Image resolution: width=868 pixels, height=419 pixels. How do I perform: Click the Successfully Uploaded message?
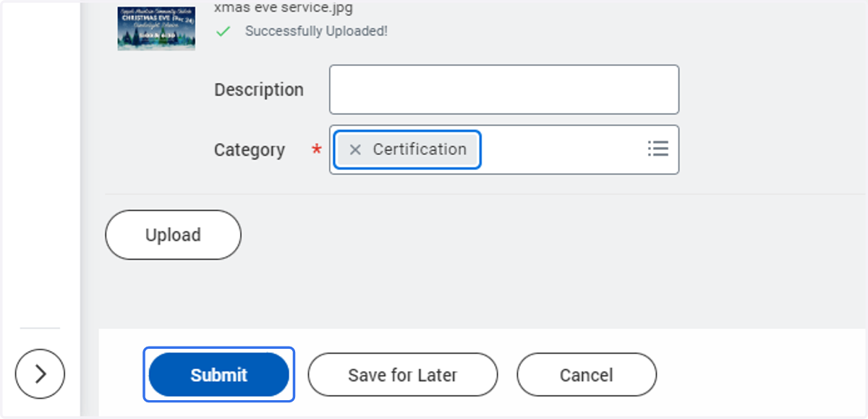[316, 32]
